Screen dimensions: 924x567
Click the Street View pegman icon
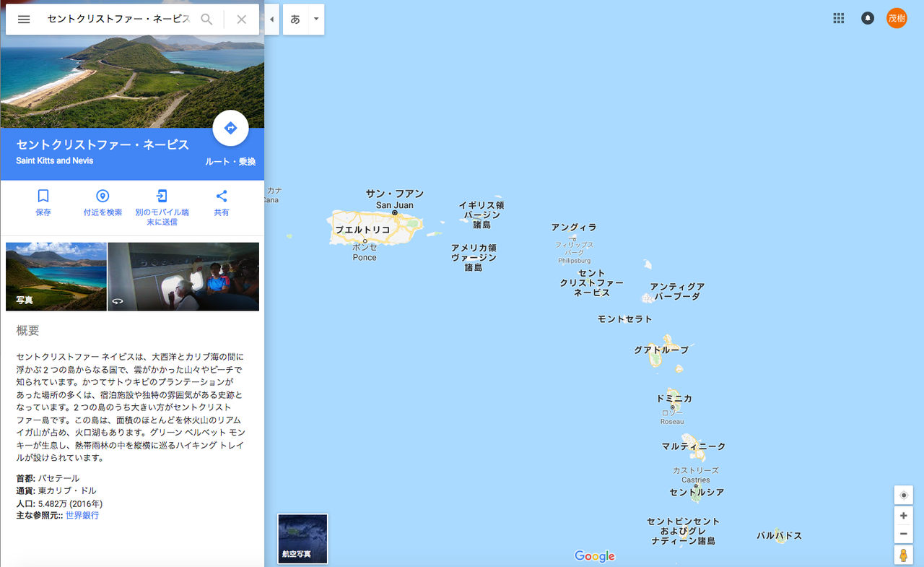pyautogui.click(x=903, y=555)
